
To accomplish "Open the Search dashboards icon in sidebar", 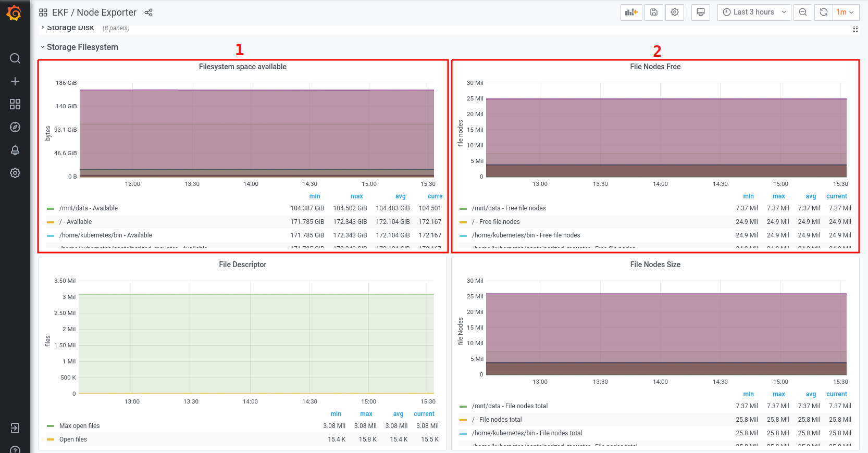I will pyautogui.click(x=15, y=58).
